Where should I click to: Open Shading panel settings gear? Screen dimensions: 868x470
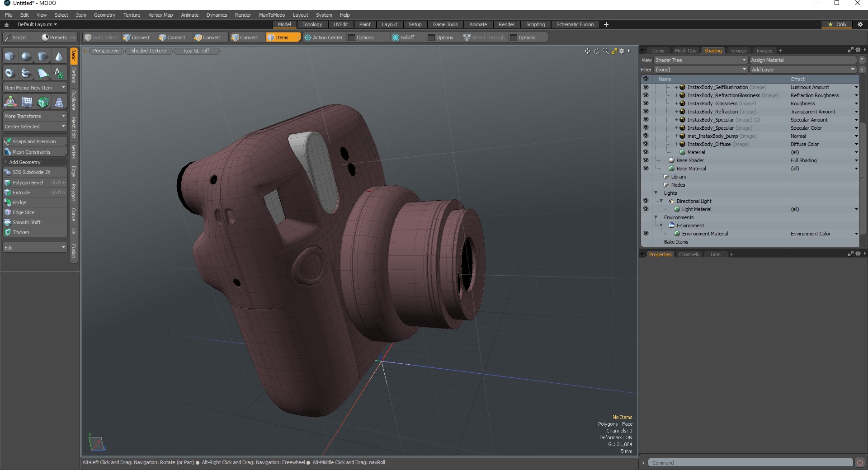[x=858, y=50]
